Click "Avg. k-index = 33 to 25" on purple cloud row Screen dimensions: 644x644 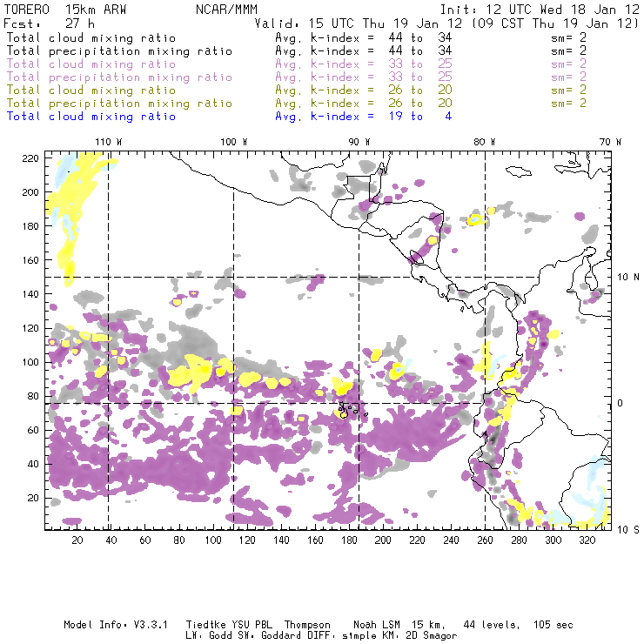[364, 64]
